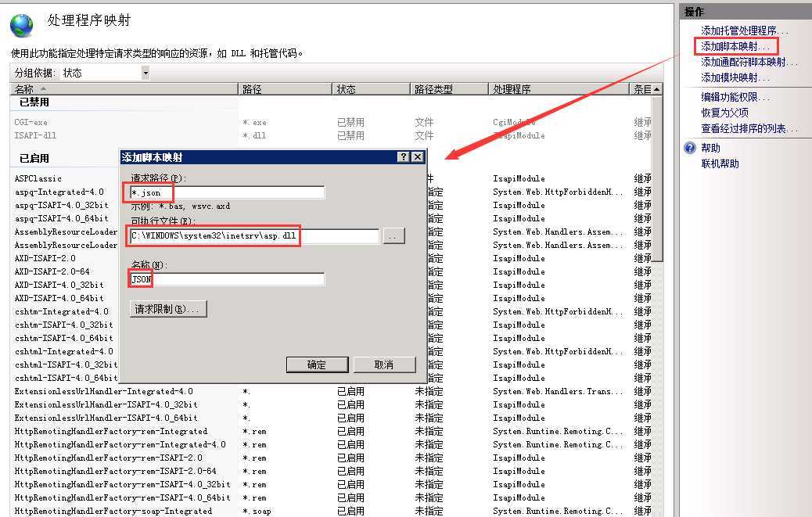This screenshot has width=812, height=517.
Task: Click the browse ellipsis button for executable
Action: 393,236
